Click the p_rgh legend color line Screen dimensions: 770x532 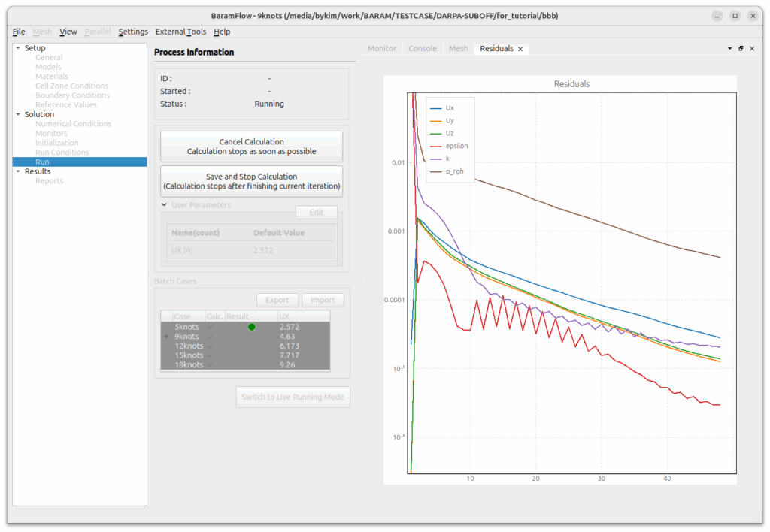tap(435, 171)
